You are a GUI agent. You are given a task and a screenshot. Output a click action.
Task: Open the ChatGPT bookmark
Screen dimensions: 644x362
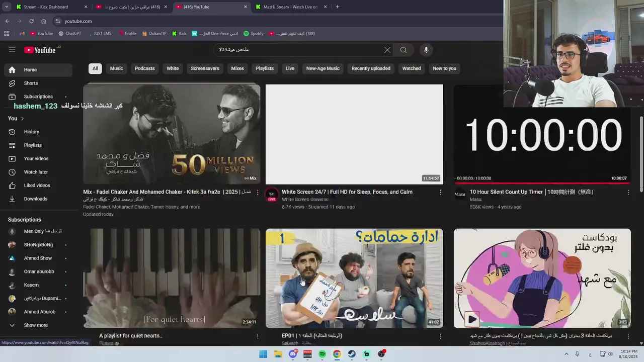[69, 34]
